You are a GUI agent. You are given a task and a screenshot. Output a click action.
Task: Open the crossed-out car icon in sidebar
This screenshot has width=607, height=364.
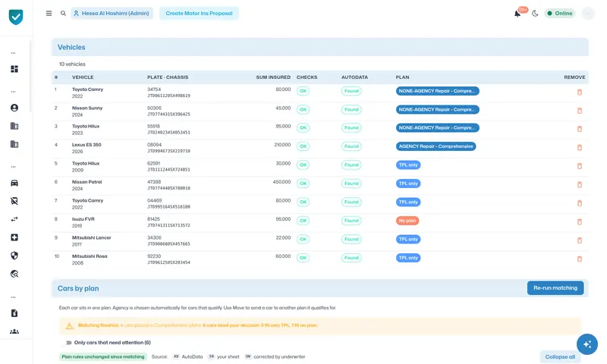coord(14,201)
